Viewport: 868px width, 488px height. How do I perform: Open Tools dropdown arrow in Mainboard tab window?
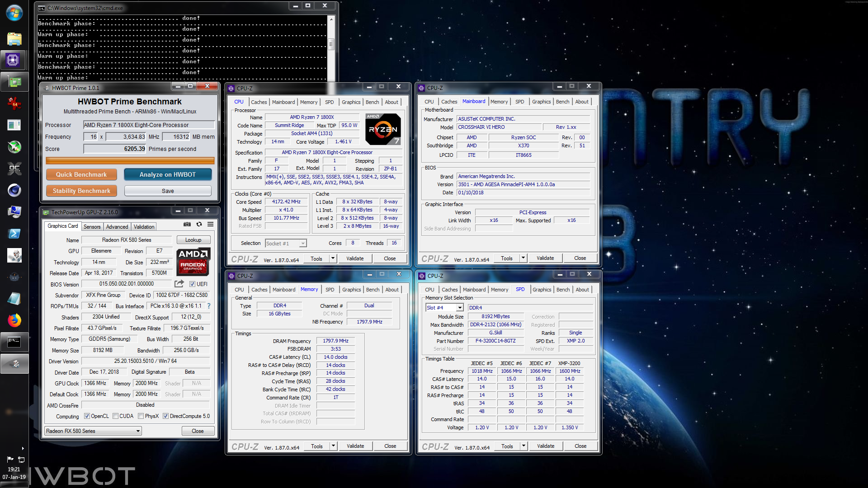pos(524,258)
